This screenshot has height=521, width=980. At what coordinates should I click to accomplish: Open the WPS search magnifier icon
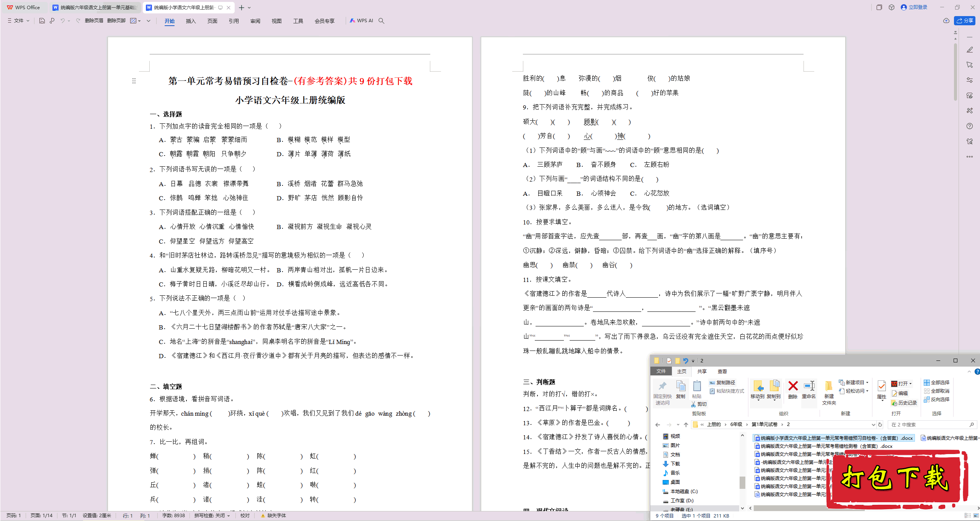point(381,21)
